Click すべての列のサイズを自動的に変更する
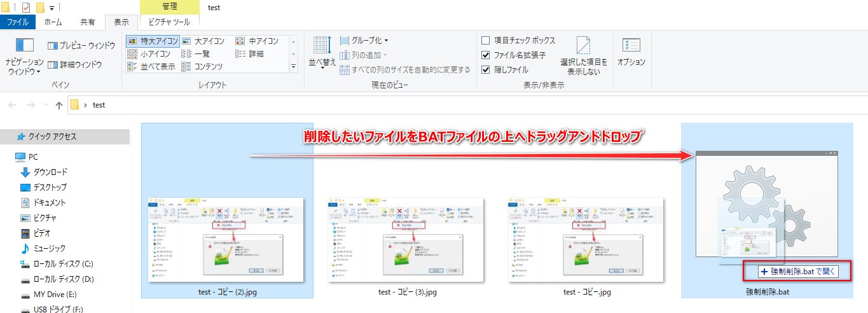The width and height of the screenshot is (868, 313). tap(406, 69)
